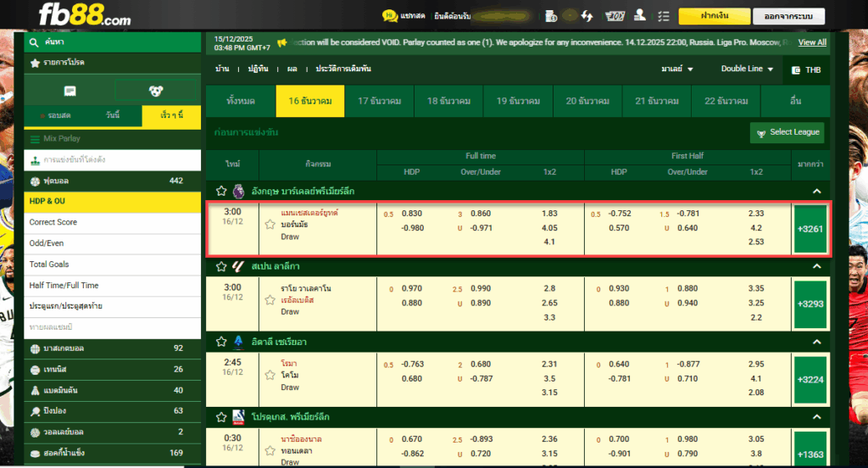The image size is (868, 468).
Task: Open the bet slip icon in sidebar
Action: pyautogui.click(x=70, y=91)
